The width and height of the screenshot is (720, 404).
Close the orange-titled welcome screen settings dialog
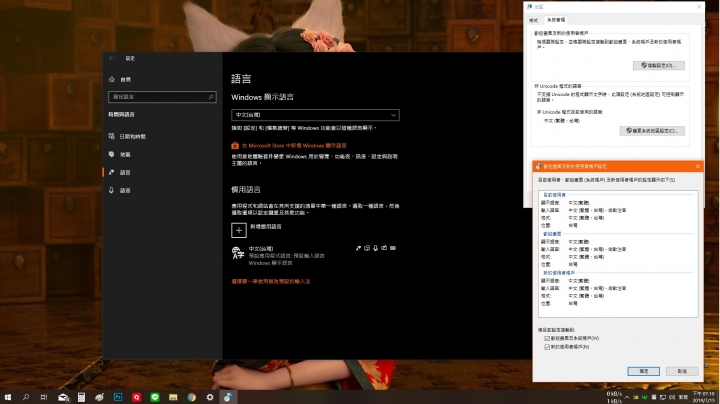point(698,166)
